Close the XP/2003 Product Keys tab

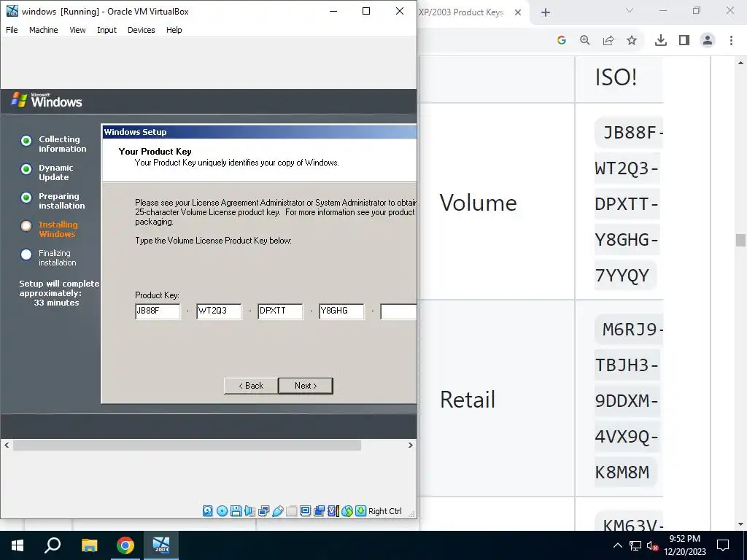[x=518, y=12]
